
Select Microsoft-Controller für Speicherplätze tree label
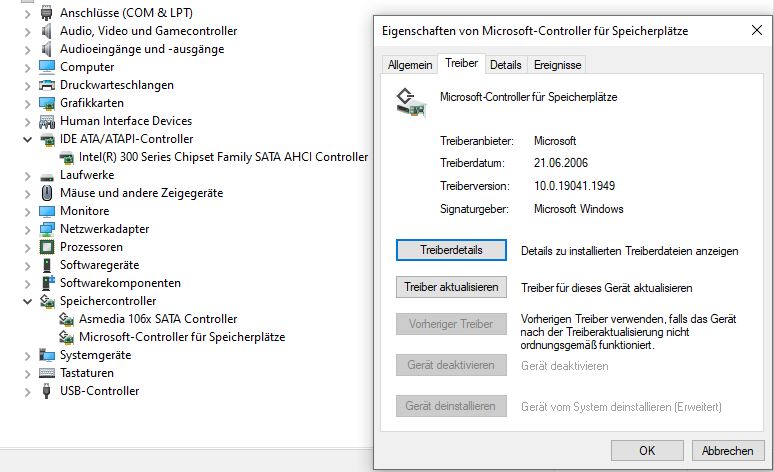click(x=182, y=337)
